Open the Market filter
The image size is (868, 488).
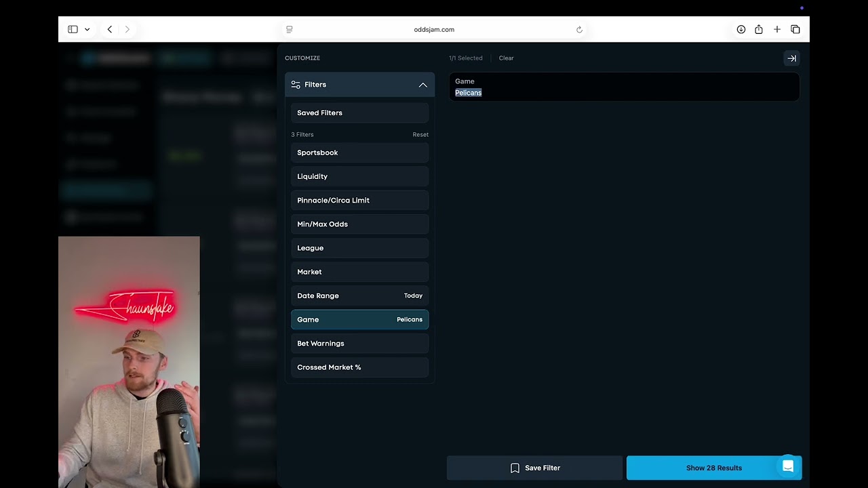pos(360,272)
